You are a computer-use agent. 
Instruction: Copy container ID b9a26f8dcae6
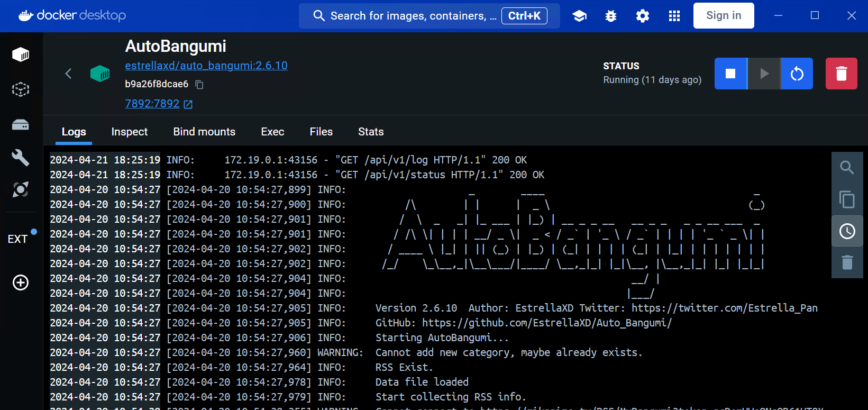click(x=199, y=85)
